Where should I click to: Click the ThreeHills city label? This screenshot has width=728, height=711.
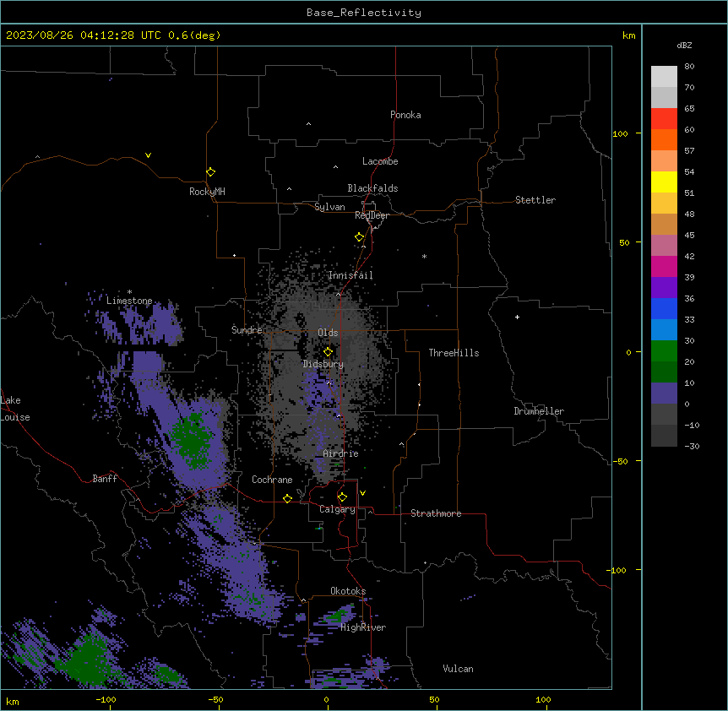(x=454, y=353)
